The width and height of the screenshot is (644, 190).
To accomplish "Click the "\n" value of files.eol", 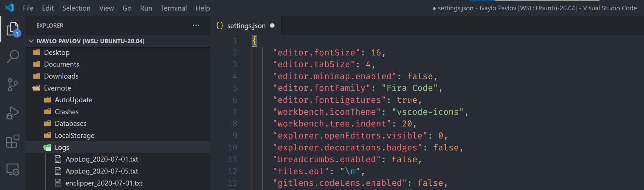I will 350,171.
